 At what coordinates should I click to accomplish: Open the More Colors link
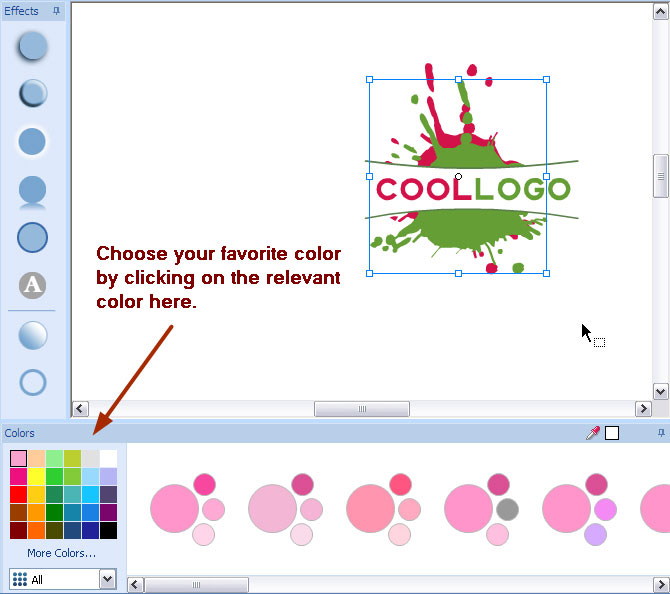62,553
